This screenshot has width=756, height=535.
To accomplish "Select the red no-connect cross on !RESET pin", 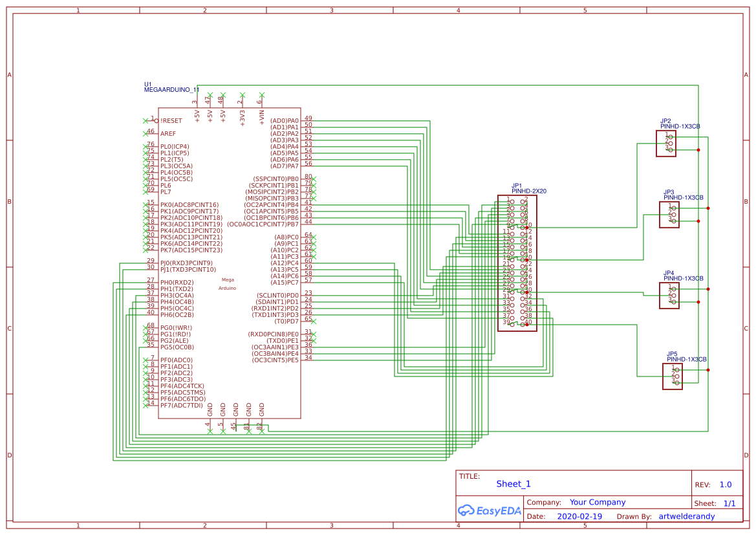I will click(x=147, y=120).
